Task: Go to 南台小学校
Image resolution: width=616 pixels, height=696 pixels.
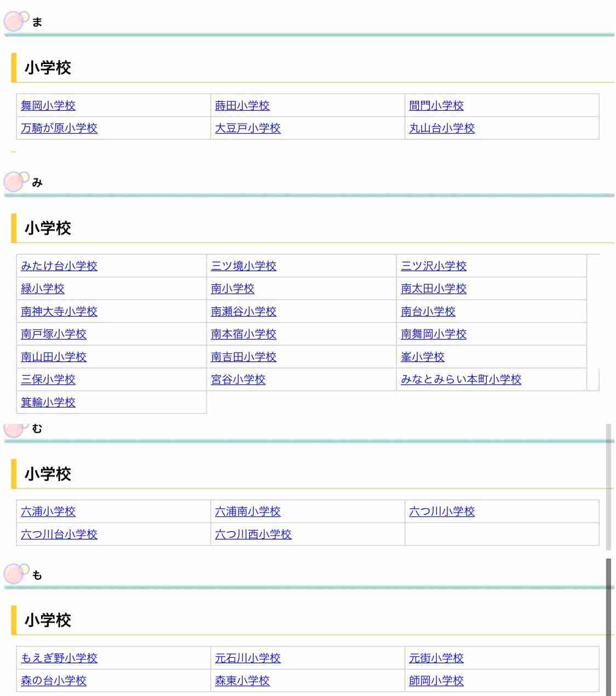Action: [x=428, y=312]
